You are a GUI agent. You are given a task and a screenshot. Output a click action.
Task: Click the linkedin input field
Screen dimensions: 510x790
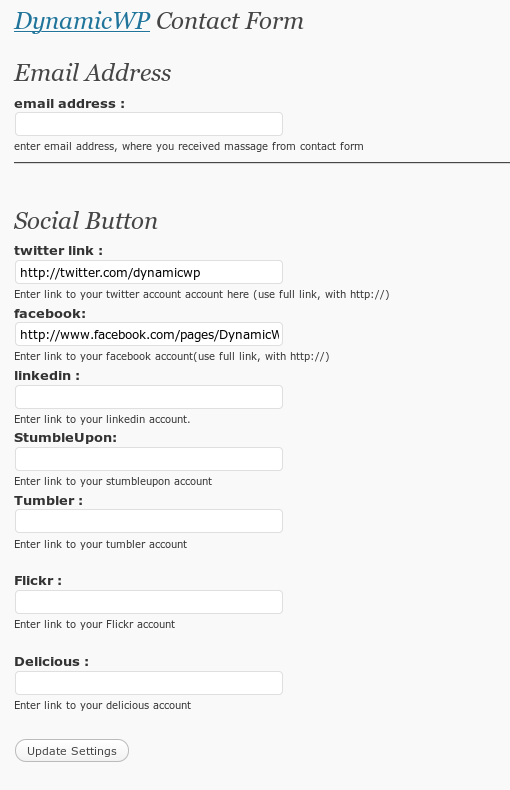point(149,397)
